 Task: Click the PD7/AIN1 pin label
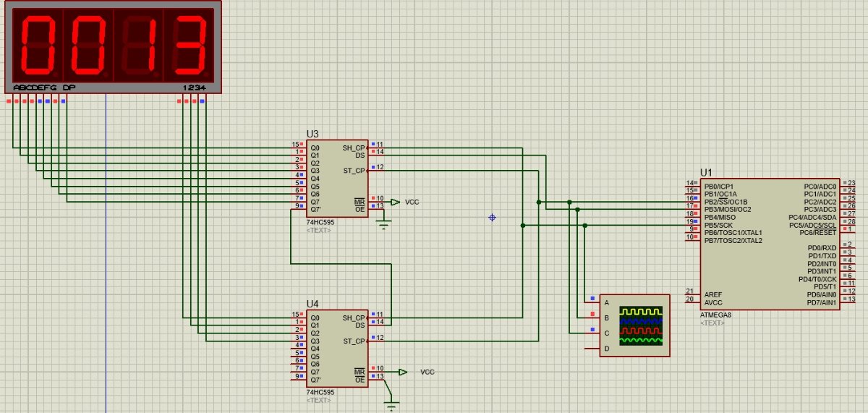coord(822,302)
